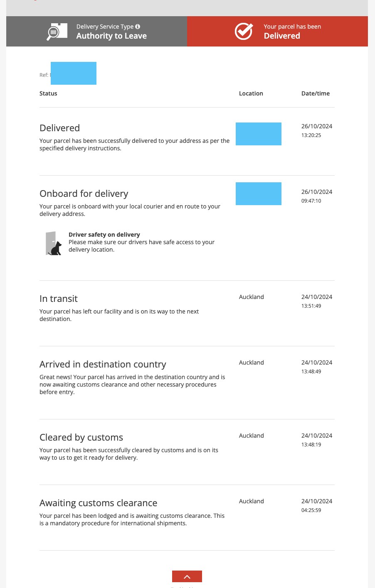Click the delivered checkmark circle icon

click(x=244, y=31)
